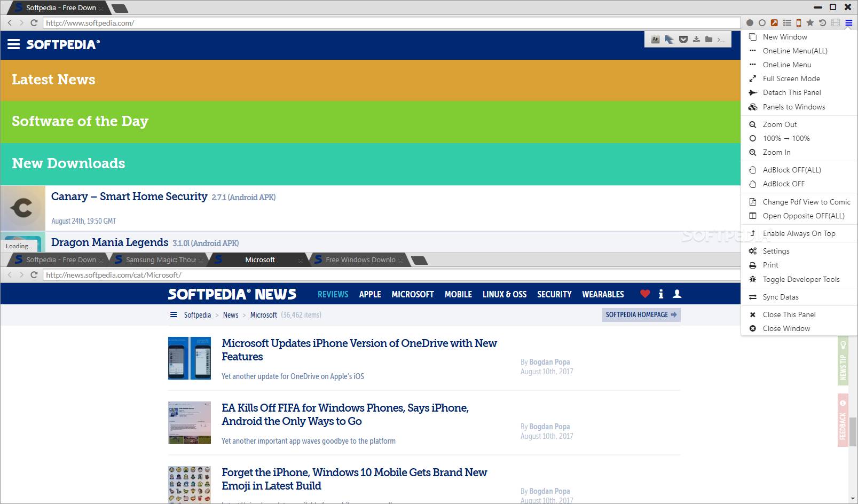Go forward in the bottom panel
The width and height of the screenshot is (858, 504).
click(x=21, y=274)
